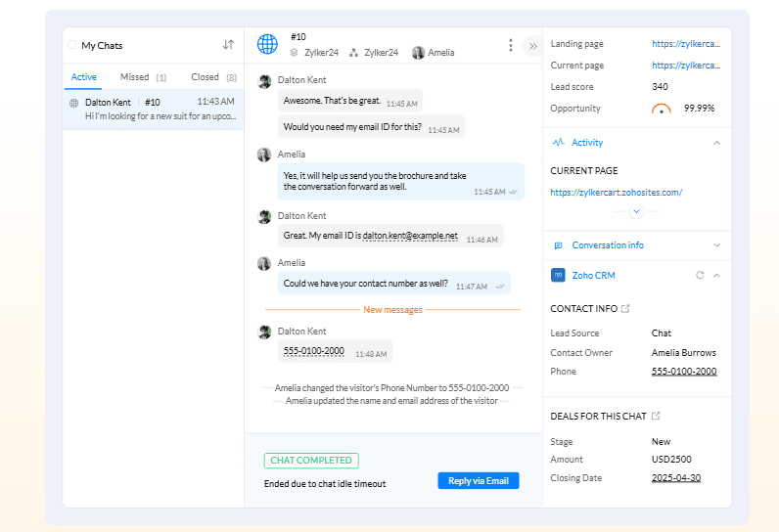779x532 pixels.
Task: Click Dalton Kent's avatar above 'Awesome' message
Action: pos(264,81)
